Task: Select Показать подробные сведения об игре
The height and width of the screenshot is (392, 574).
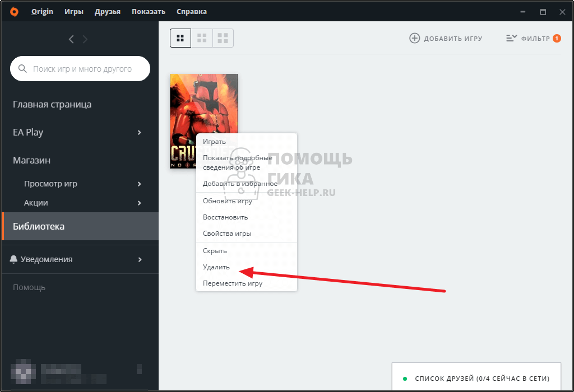Action: (x=247, y=162)
